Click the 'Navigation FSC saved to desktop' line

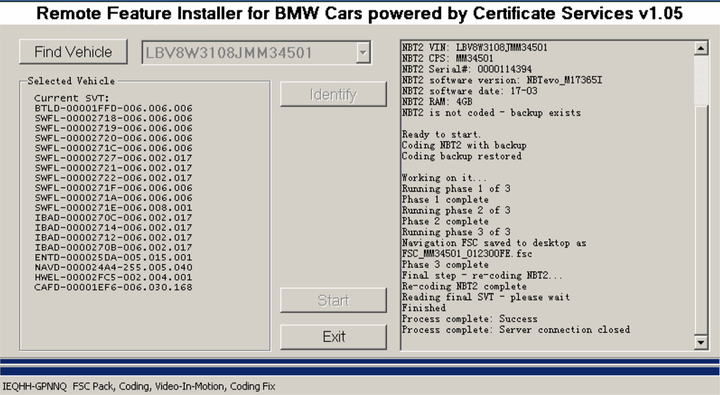[x=494, y=243]
